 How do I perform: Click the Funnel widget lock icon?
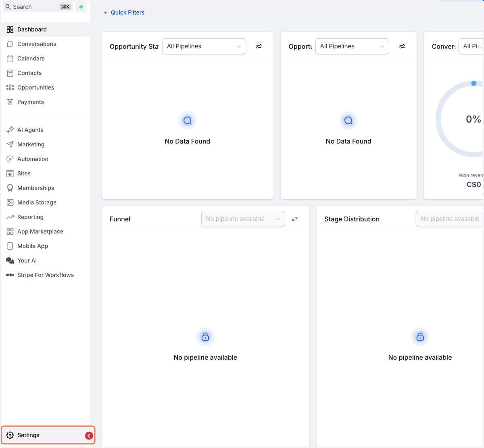pos(205,337)
